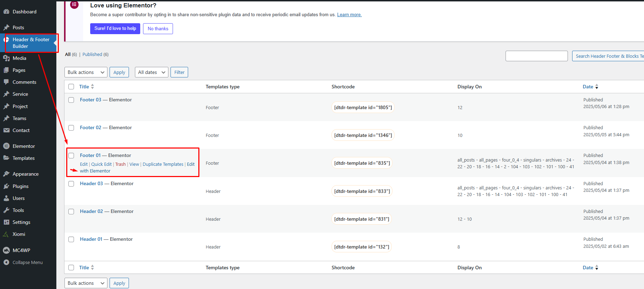Click the Settings sliders icon
The image size is (644, 289).
6,222
